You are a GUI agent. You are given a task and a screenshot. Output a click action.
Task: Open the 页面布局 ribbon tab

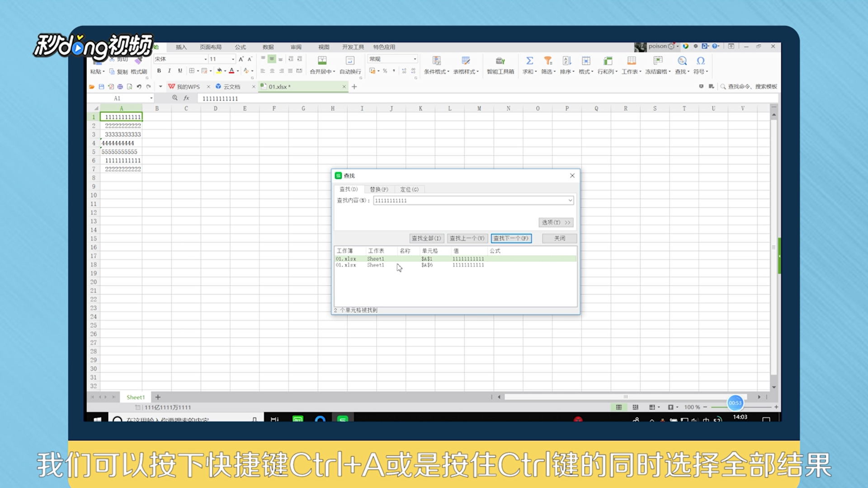click(x=211, y=47)
